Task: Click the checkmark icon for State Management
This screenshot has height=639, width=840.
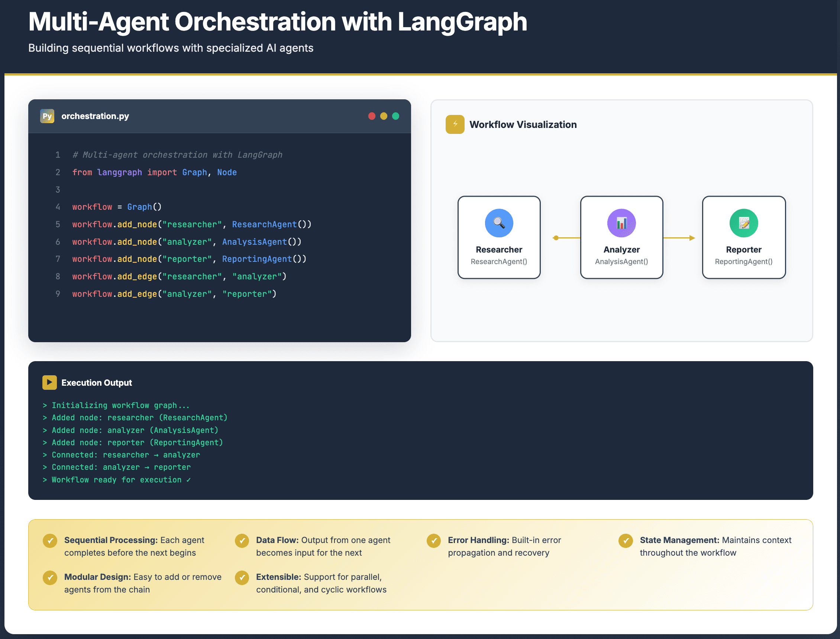Action: point(626,540)
